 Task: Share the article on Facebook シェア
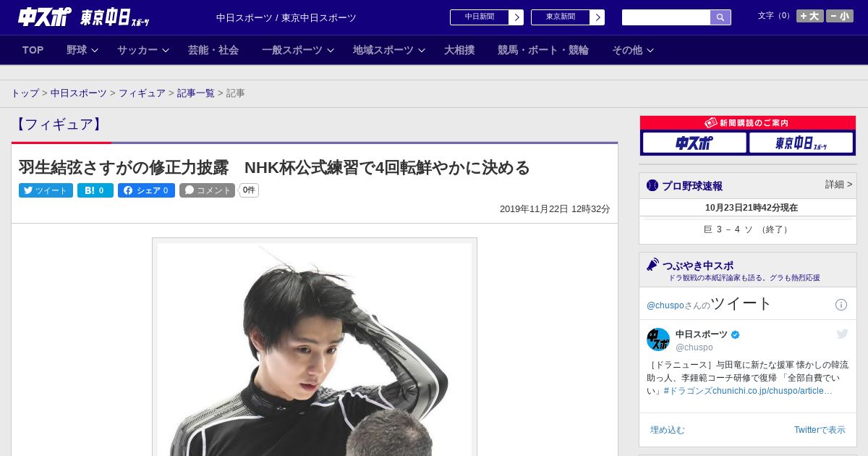(x=146, y=190)
